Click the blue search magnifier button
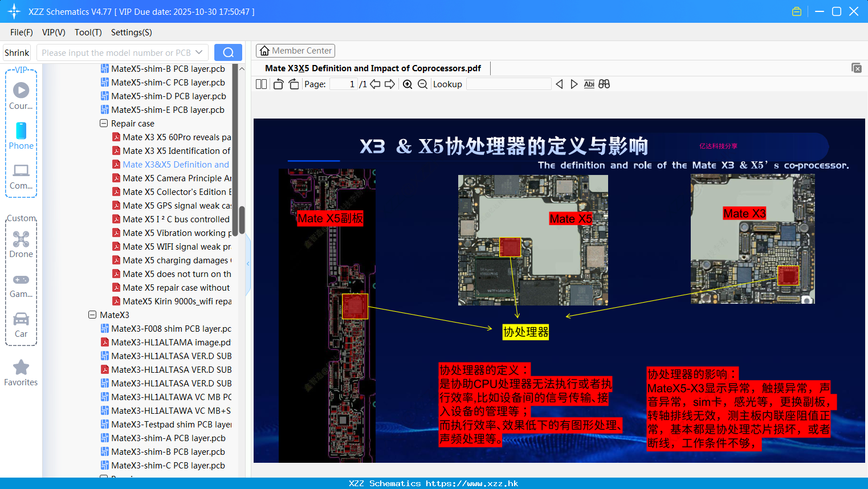Screen dimensions: 868x489 [228, 52]
